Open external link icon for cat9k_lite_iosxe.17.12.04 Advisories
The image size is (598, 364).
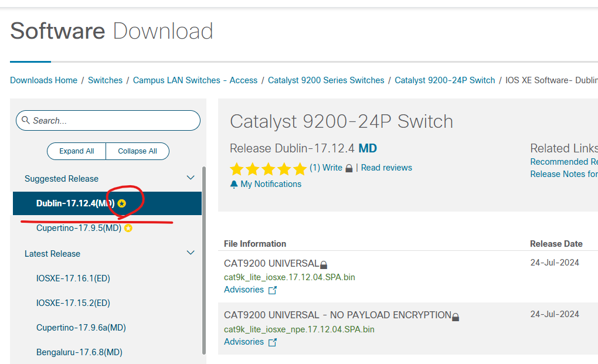[272, 290]
